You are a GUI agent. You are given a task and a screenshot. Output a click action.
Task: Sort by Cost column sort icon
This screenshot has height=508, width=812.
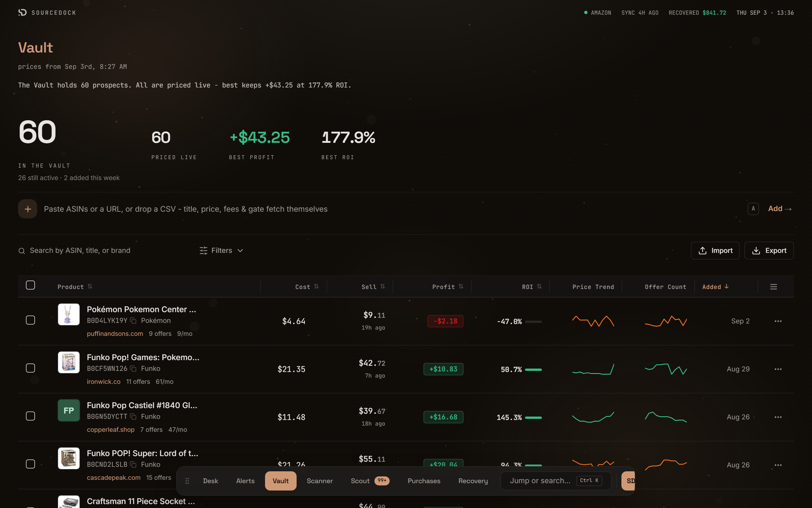tap(316, 286)
